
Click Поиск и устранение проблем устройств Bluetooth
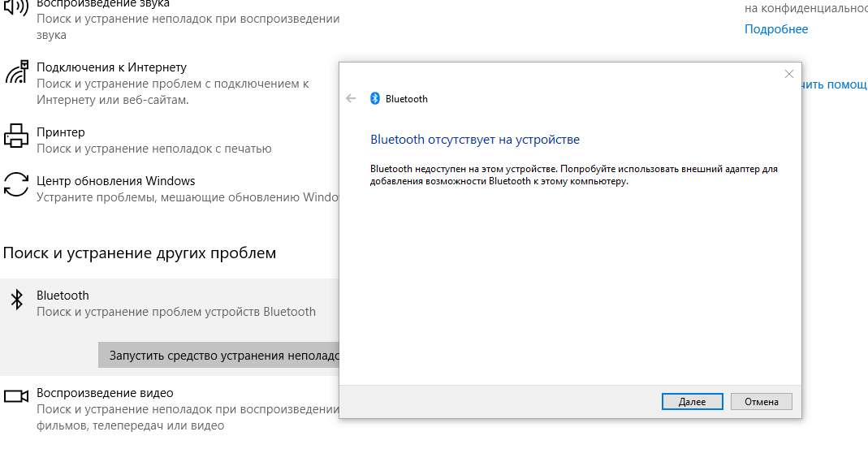pos(176,312)
